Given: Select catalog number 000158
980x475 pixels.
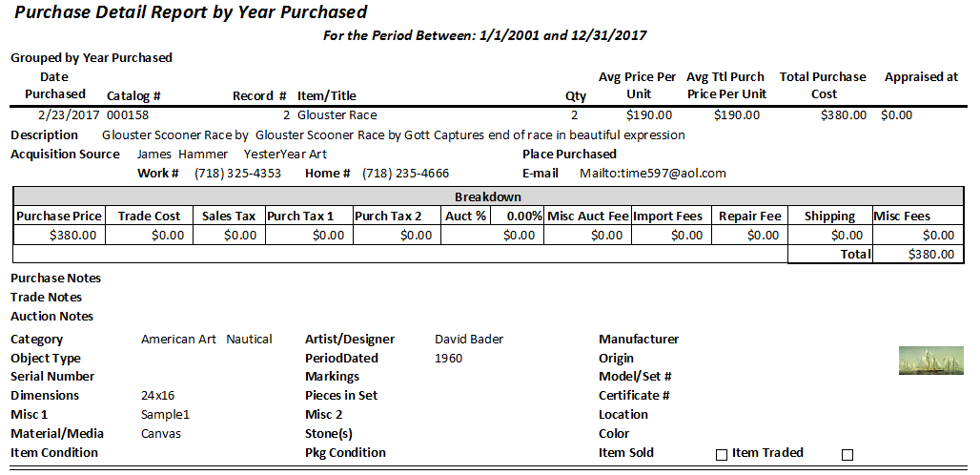Looking at the screenshot, I should click(128, 115).
